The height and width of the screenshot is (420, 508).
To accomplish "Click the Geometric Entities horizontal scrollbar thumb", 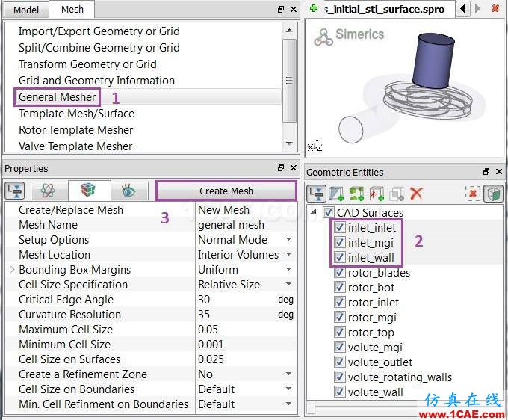I will [x=311, y=408].
